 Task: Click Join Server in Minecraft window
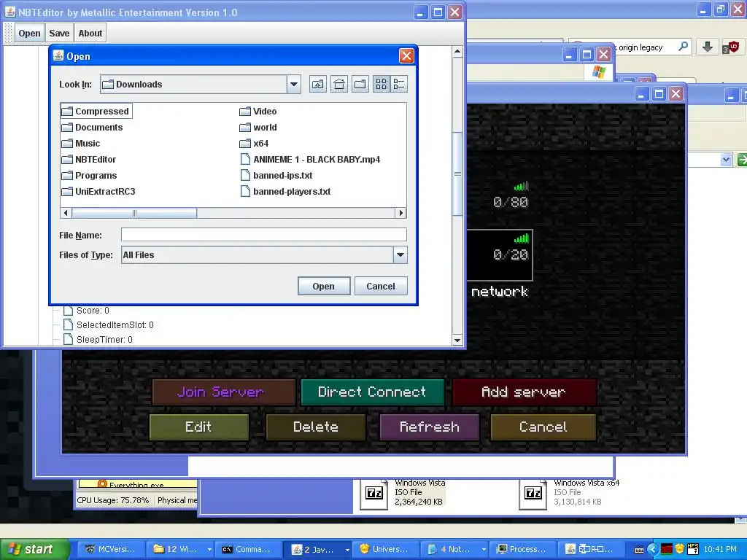click(224, 392)
